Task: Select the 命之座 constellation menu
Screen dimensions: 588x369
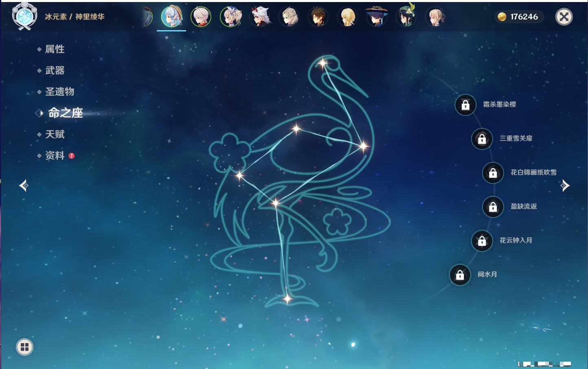Action: tap(65, 113)
